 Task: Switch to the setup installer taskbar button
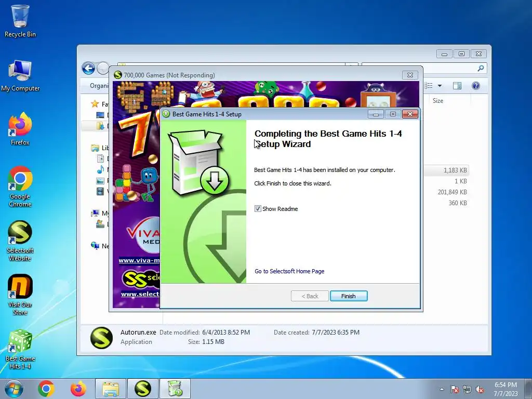pos(175,389)
